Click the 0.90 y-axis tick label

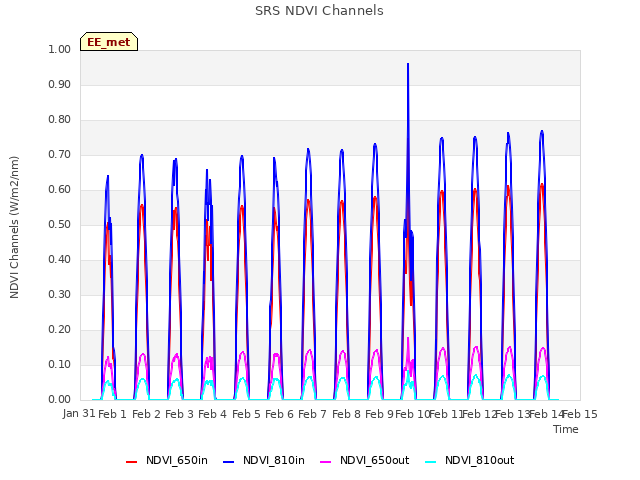pos(59,84)
